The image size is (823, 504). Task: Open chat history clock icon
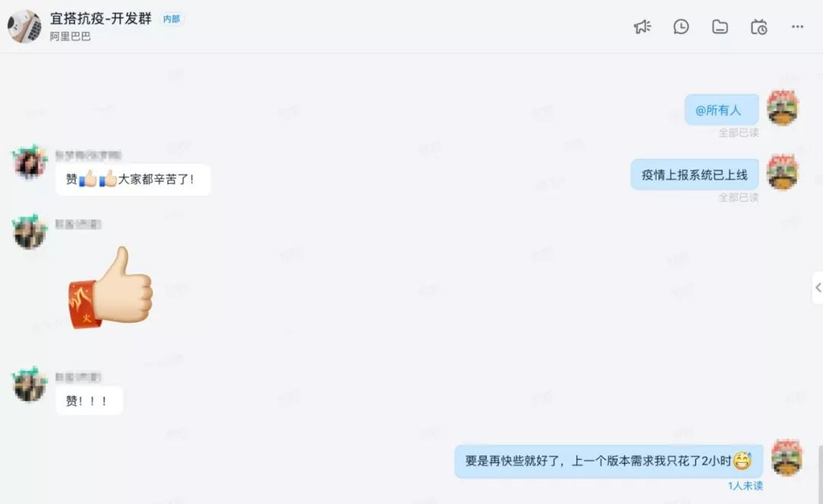[680, 27]
